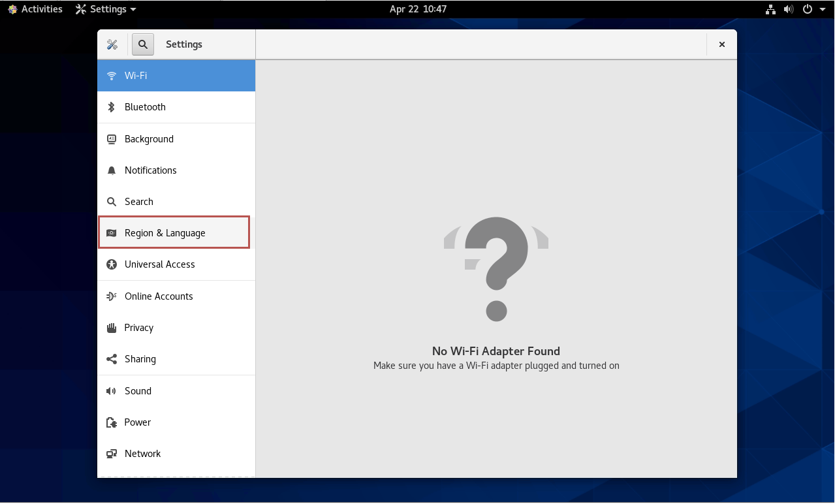This screenshot has height=504, width=835.
Task: Click the large question mark placeholder image
Action: click(x=496, y=269)
